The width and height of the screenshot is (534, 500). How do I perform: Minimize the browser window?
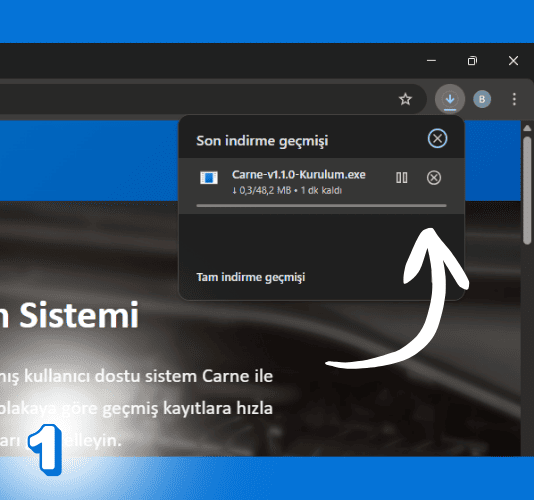pyautogui.click(x=431, y=61)
